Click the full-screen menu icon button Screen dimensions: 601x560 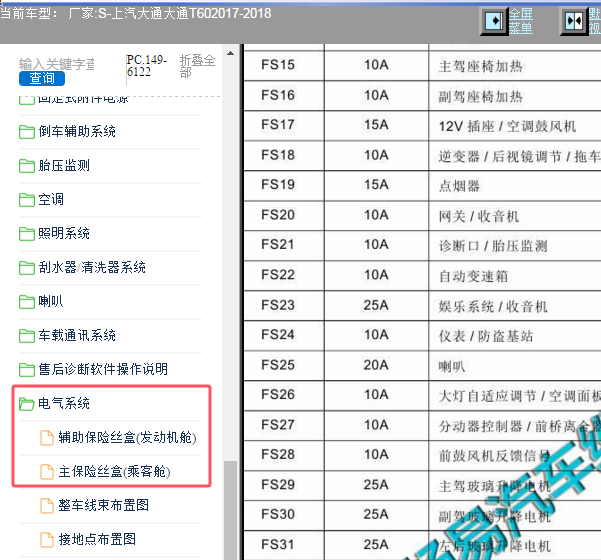pos(494,21)
